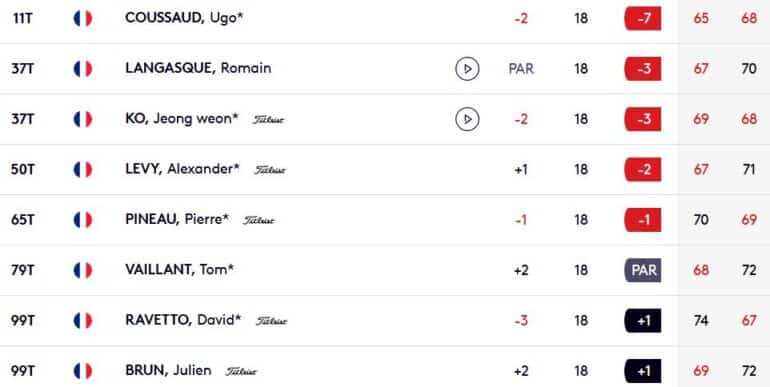Click the red -7 total score badge

[x=643, y=19]
